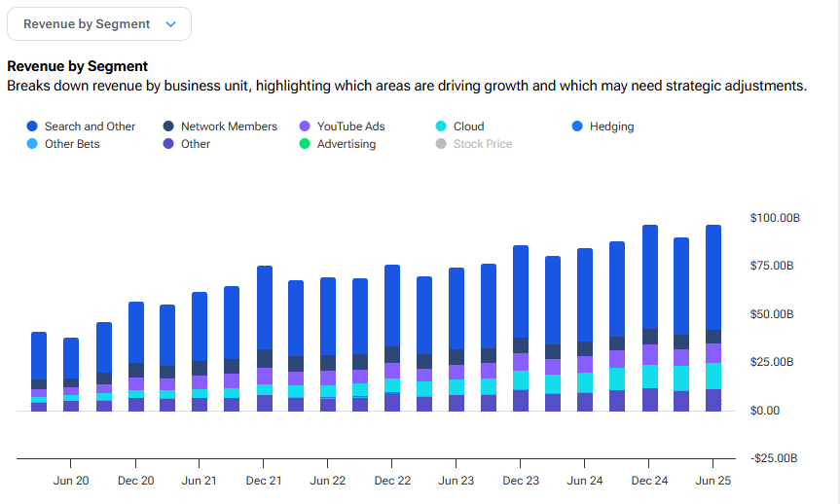The image size is (840, 504).
Task: Open the Revenue by Segment dropdown
Action: [x=98, y=24]
